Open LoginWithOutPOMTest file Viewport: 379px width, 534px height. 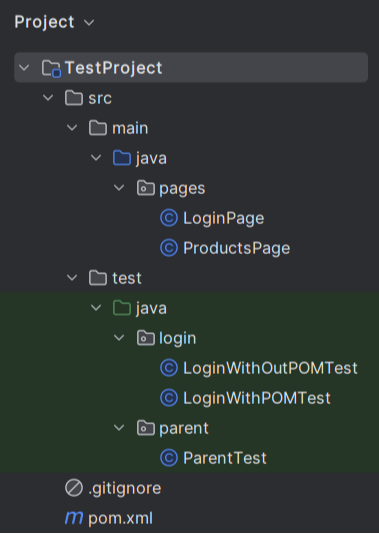click(x=270, y=368)
